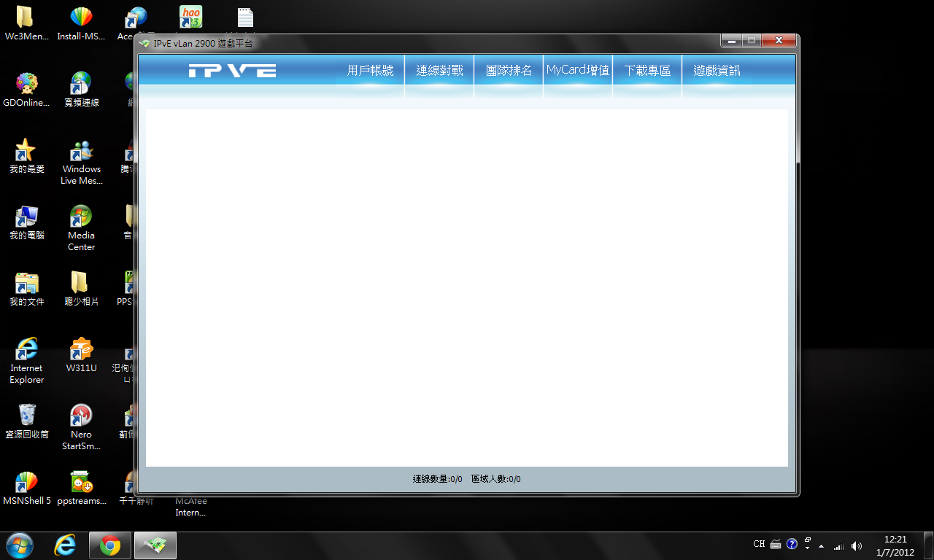The width and height of the screenshot is (934, 560).
Task: Select the 我的最愛 star shortcut
Action: tap(26, 156)
